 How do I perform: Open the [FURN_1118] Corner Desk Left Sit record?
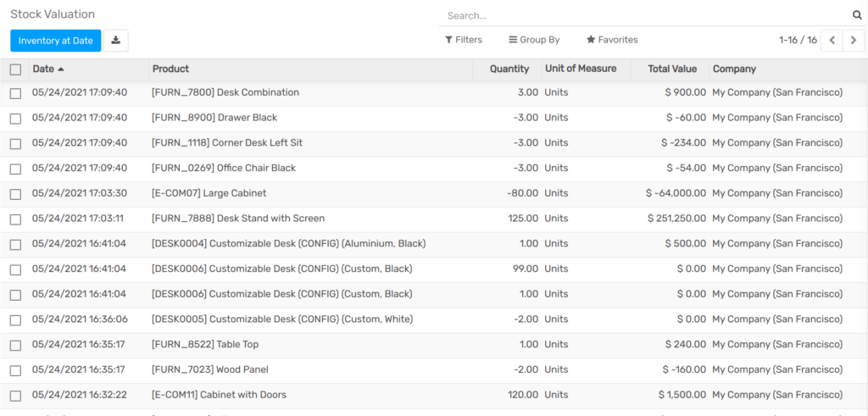(227, 142)
